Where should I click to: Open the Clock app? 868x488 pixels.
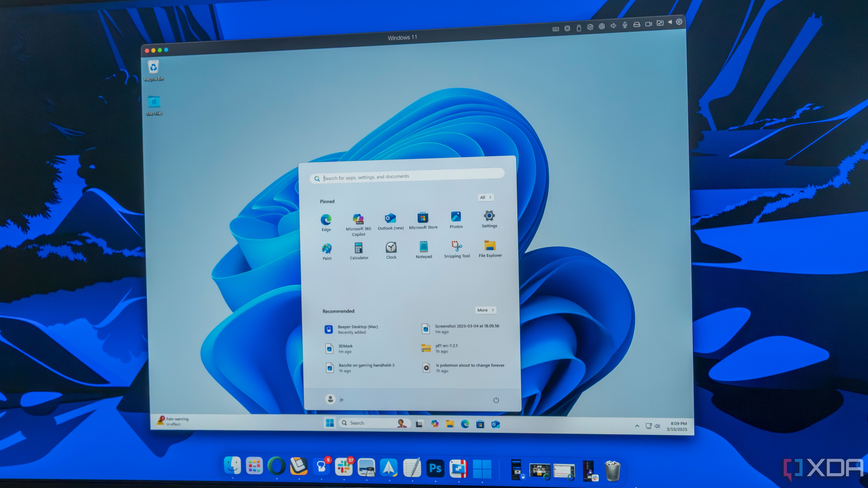pos(391,250)
